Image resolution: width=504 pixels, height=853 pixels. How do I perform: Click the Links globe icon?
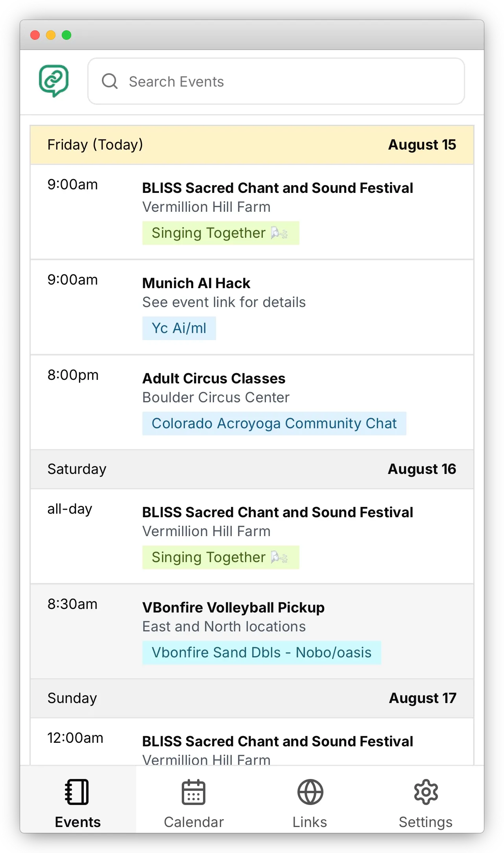[x=310, y=792]
